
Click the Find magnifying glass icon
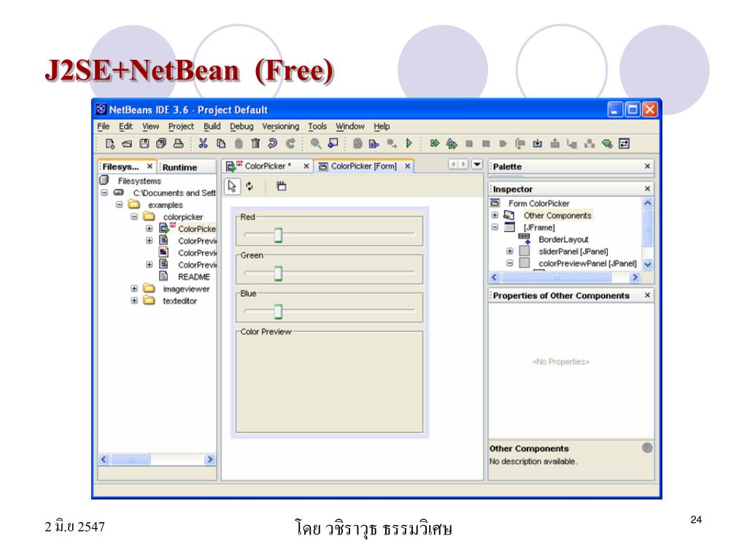[315, 144]
